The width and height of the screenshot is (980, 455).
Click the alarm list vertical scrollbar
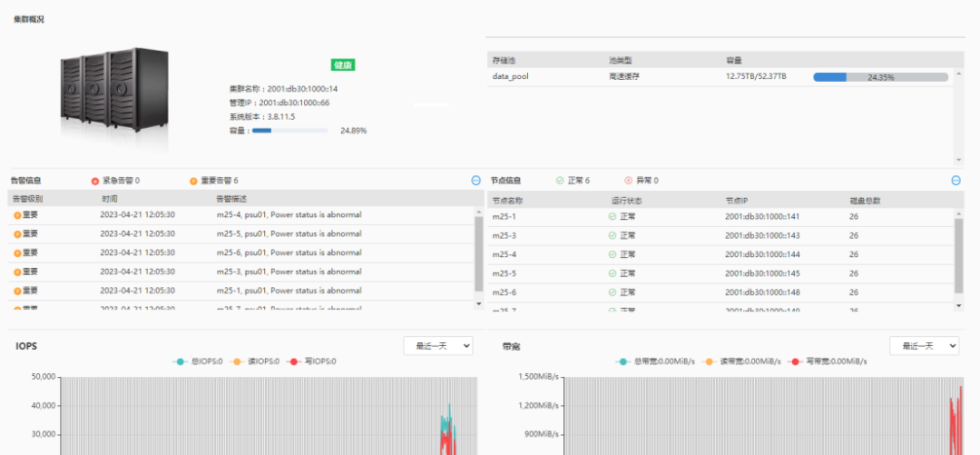coord(479,254)
